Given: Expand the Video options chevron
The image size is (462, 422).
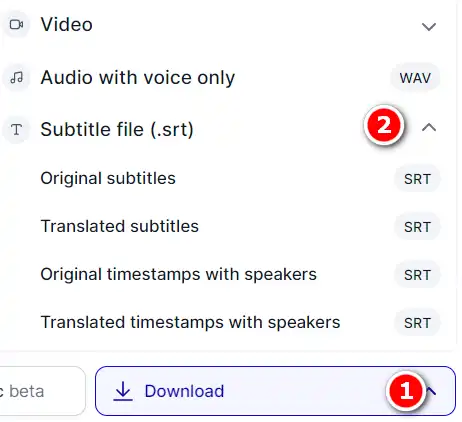Looking at the screenshot, I should pos(429,26).
